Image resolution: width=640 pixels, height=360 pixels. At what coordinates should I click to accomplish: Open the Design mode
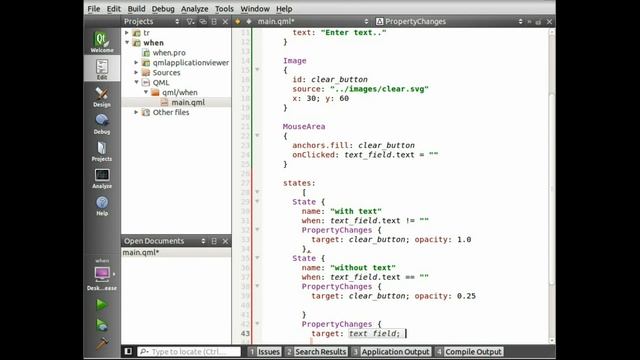pos(102,97)
